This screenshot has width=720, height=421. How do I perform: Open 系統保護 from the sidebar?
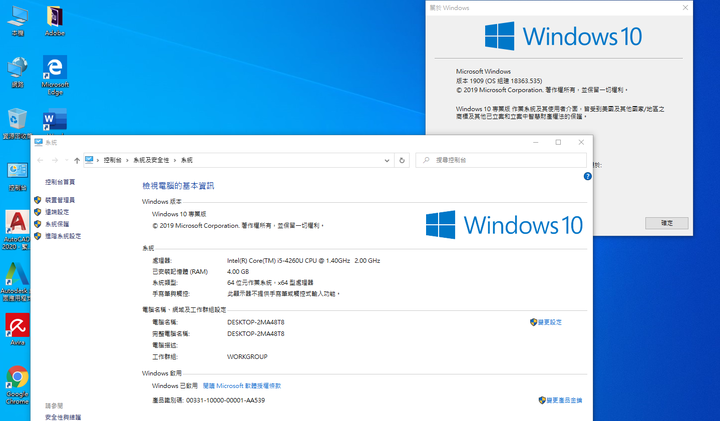pyautogui.click(x=57, y=224)
